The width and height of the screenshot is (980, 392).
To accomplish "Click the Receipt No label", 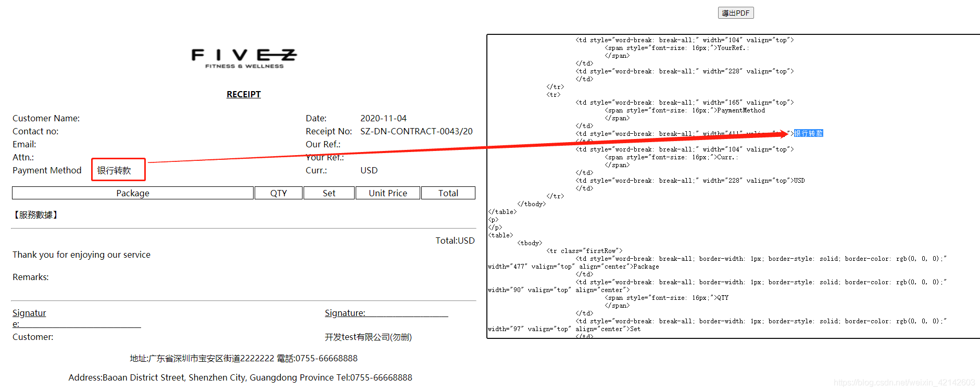I will click(x=329, y=131).
